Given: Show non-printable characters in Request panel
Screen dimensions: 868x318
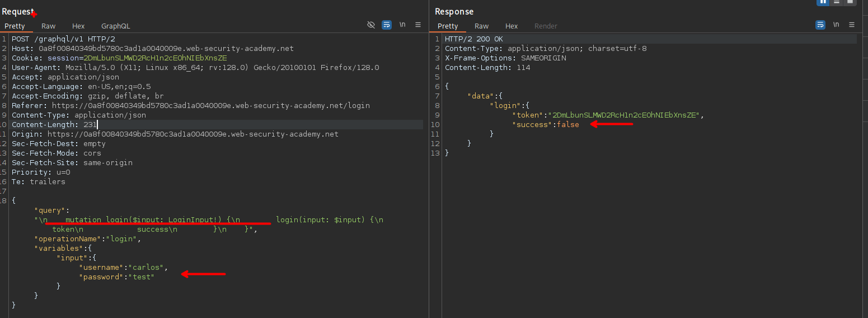Looking at the screenshot, I should tap(402, 25).
